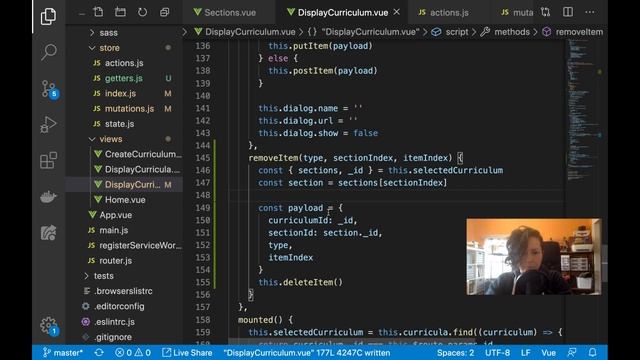Open Source Control view with 5 changes
The width and height of the screenshot is (640, 360).
tap(49, 89)
